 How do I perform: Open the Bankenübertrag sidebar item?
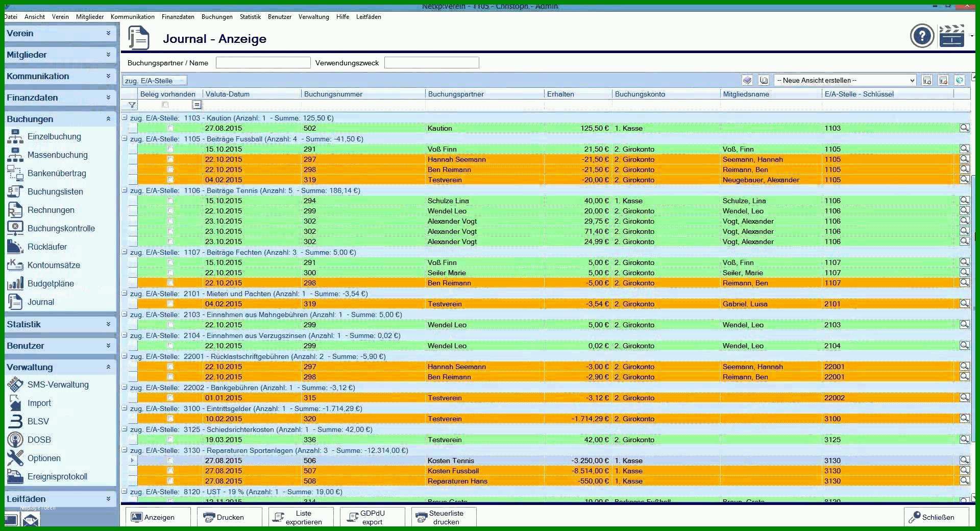[x=56, y=174]
